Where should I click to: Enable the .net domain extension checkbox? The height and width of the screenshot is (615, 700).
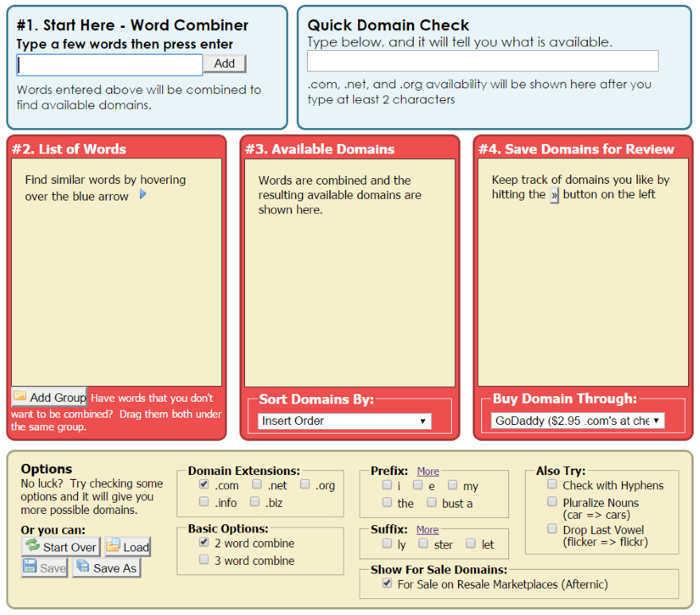click(257, 485)
